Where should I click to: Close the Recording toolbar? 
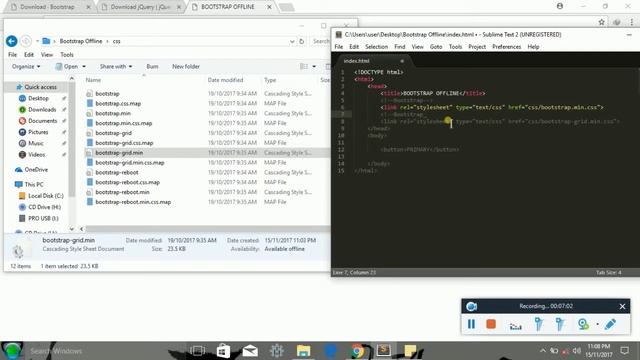tap(622, 306)
